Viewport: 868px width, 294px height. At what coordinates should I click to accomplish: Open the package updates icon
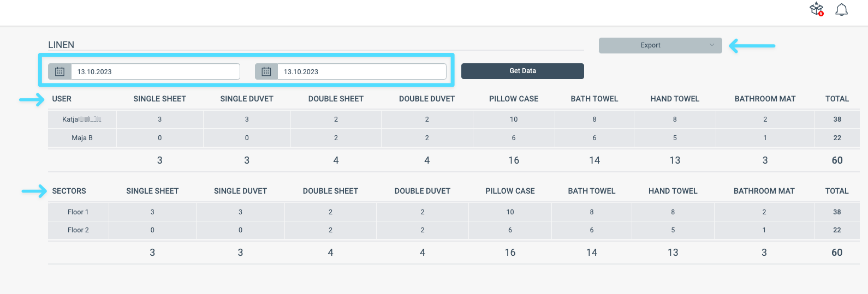(x=817, y=9)
